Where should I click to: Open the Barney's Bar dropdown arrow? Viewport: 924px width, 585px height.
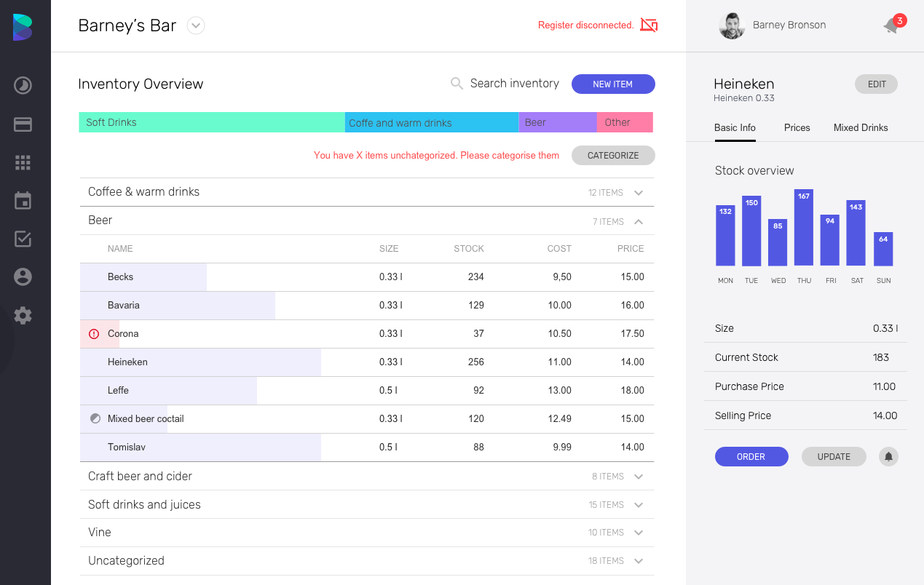tap(195, 26)
